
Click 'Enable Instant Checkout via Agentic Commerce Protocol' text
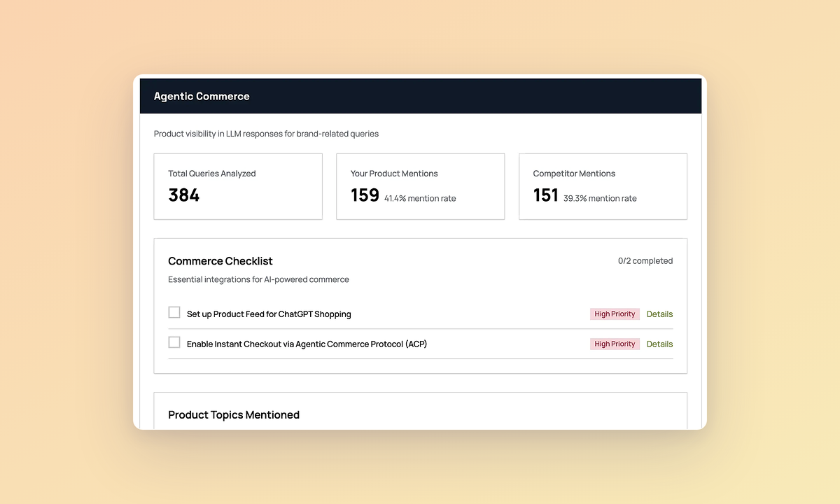tap(307, 344)
